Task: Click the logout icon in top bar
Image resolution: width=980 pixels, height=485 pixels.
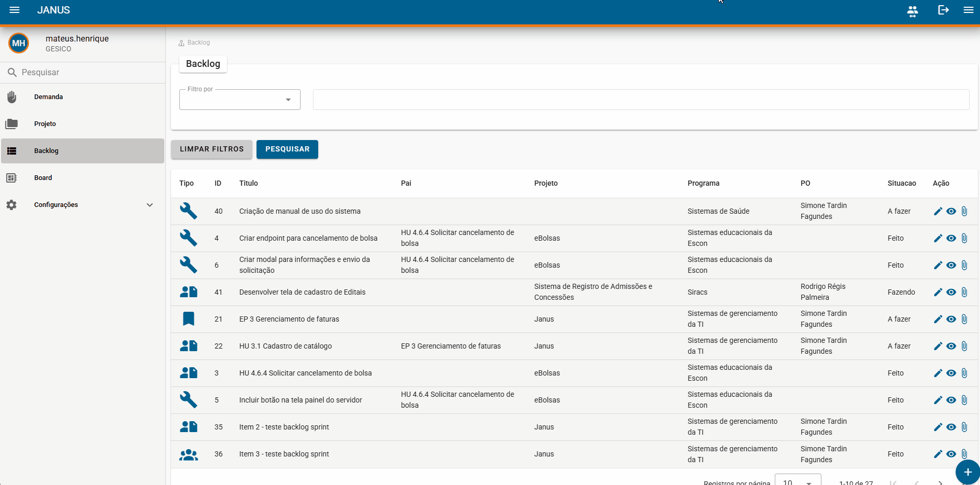Action: [943, 10]
